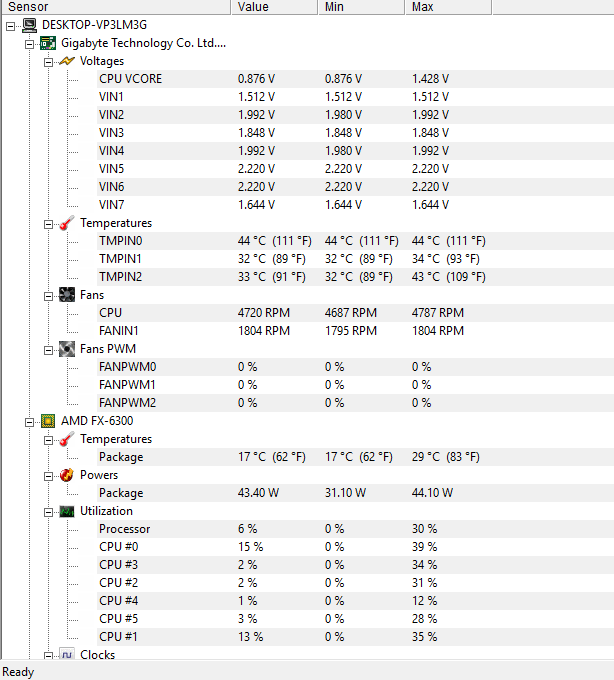Click the Voltages lightning icon

(67, 61)
